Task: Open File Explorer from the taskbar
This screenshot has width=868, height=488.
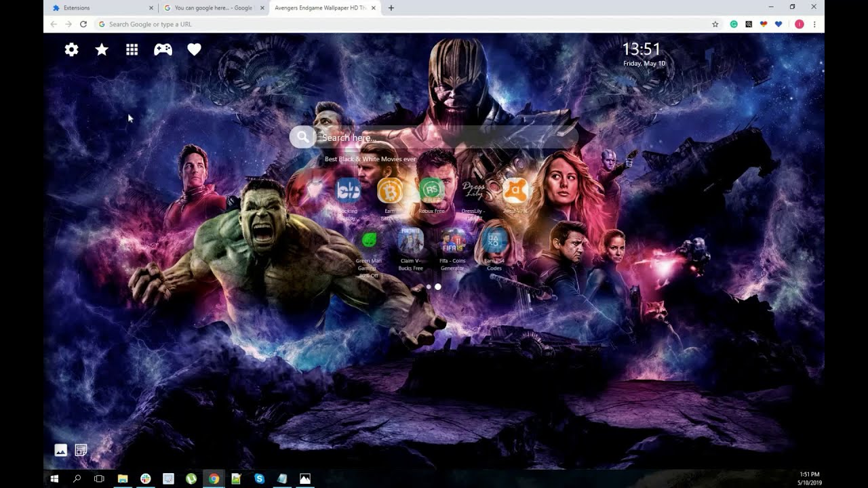Action: pos(123,479)
